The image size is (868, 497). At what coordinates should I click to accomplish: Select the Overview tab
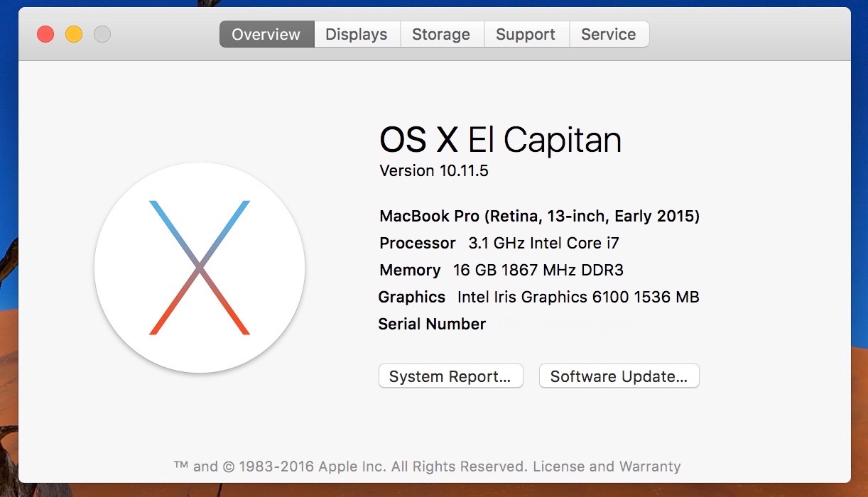(x=266, y=34)
